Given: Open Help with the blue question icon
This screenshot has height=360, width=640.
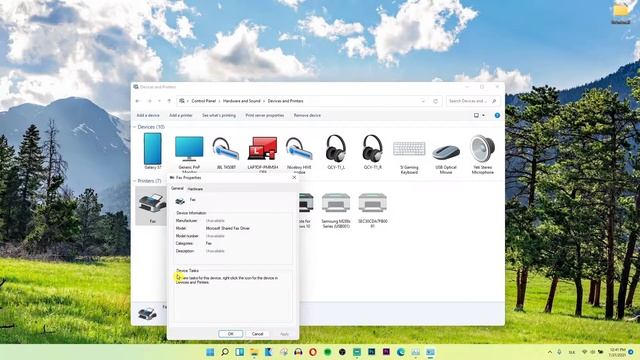Looking at the screenshot, I should (497, 116).
